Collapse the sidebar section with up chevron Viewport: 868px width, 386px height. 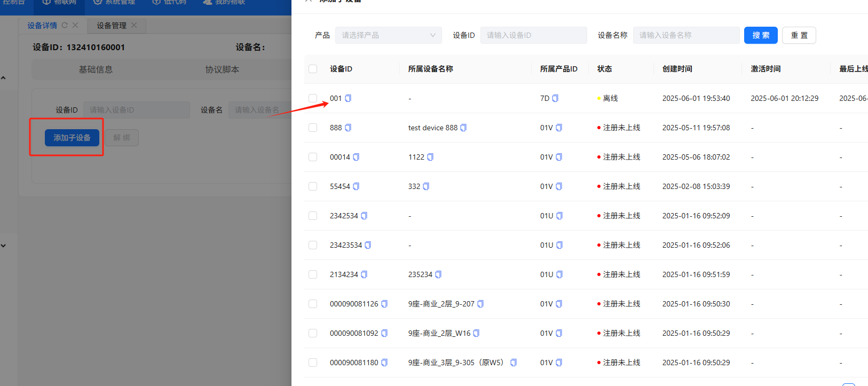(x=3, y=78)
